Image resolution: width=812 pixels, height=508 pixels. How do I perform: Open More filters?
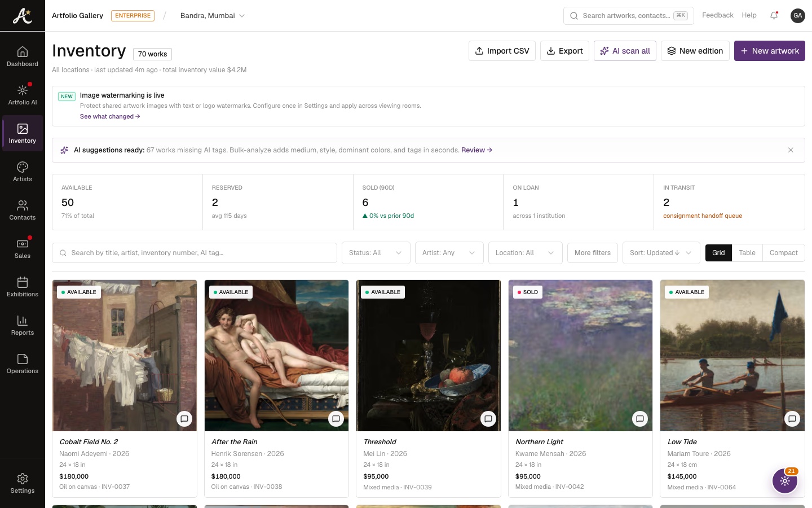point(593,253)
